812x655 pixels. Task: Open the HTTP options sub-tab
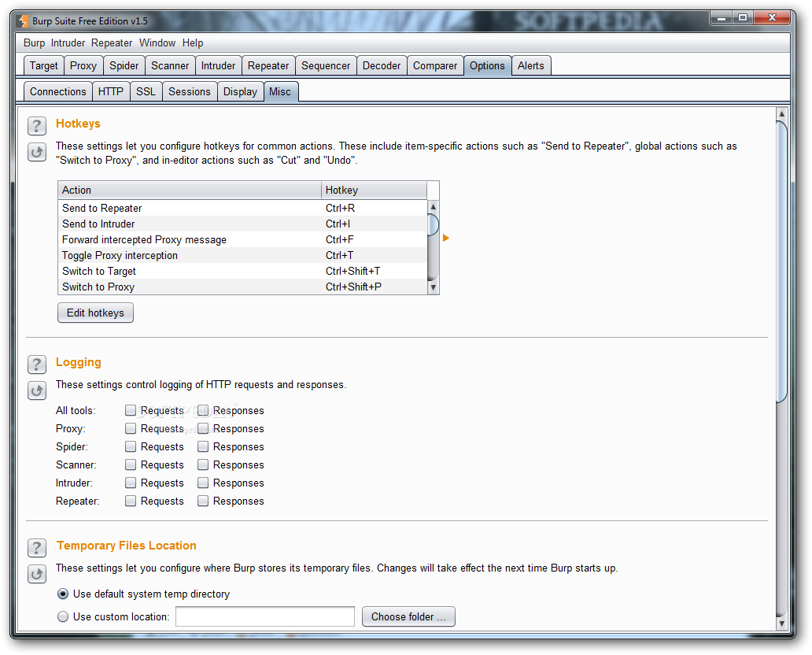click(x=111, y=92)
